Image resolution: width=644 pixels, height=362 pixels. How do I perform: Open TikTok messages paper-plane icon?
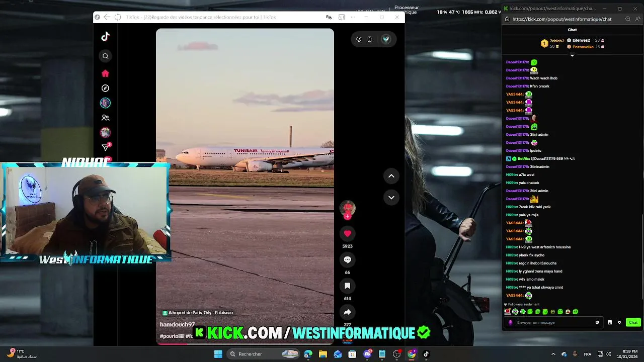point(105,147)
